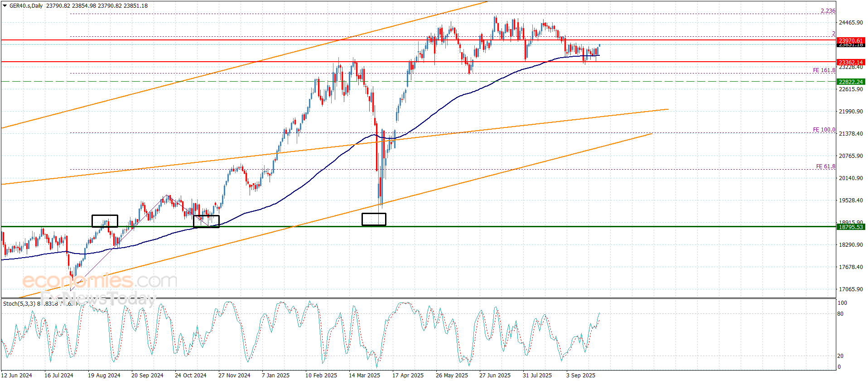Select the FE 161.8 Fibonacci label
Screen dimensions: 868x381
[x=824, y=70]
